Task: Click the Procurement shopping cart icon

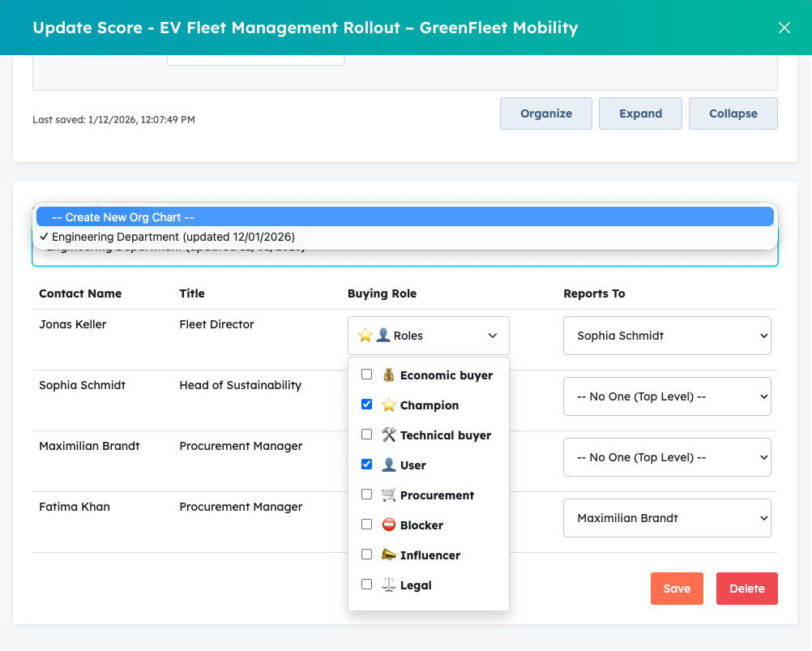Action: [390, 495]
